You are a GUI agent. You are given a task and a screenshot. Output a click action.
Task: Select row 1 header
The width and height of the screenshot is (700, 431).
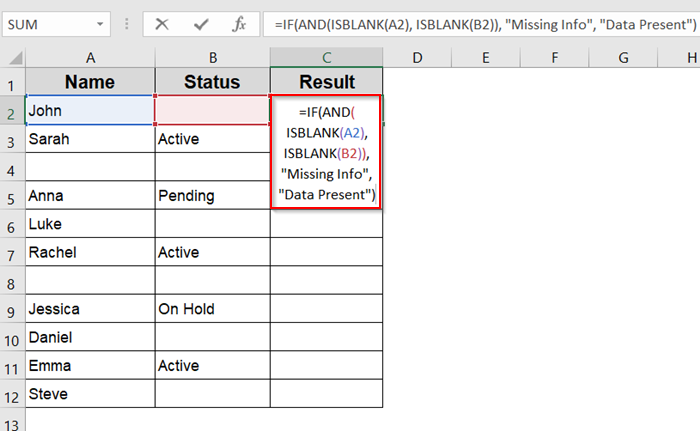click(x=12, y=82)
